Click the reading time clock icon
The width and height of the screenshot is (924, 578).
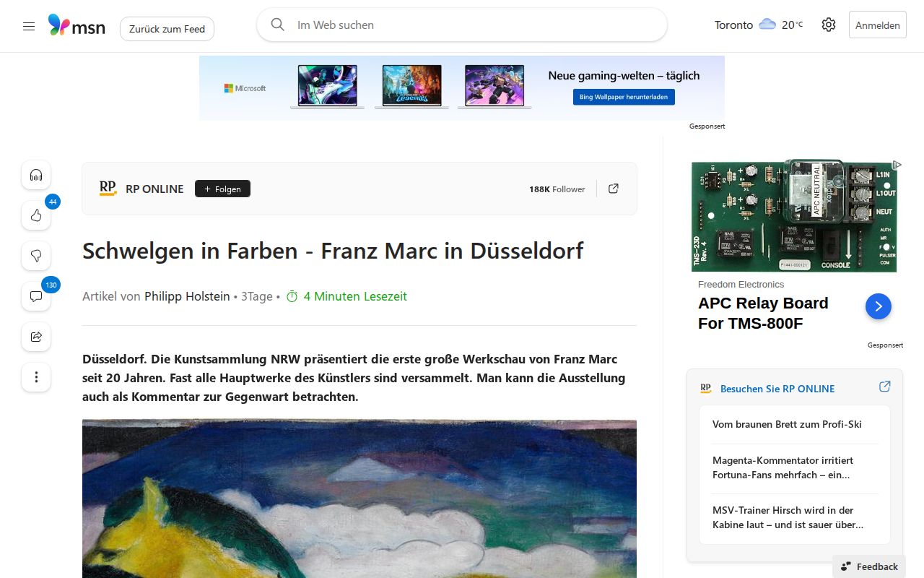pos(292,296)
